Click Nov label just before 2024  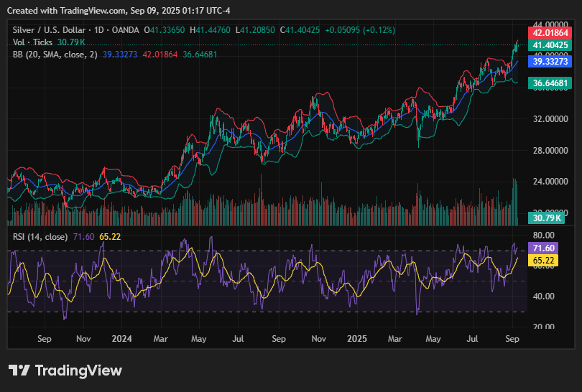83,339
